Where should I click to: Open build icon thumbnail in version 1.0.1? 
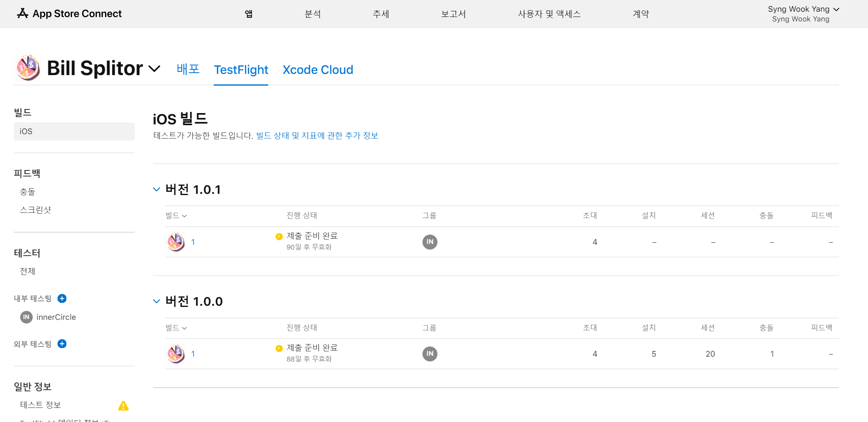coord(176,242)
